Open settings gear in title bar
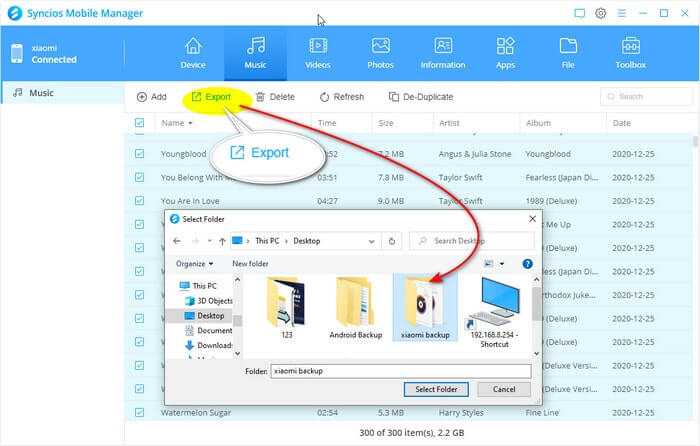 600,13
